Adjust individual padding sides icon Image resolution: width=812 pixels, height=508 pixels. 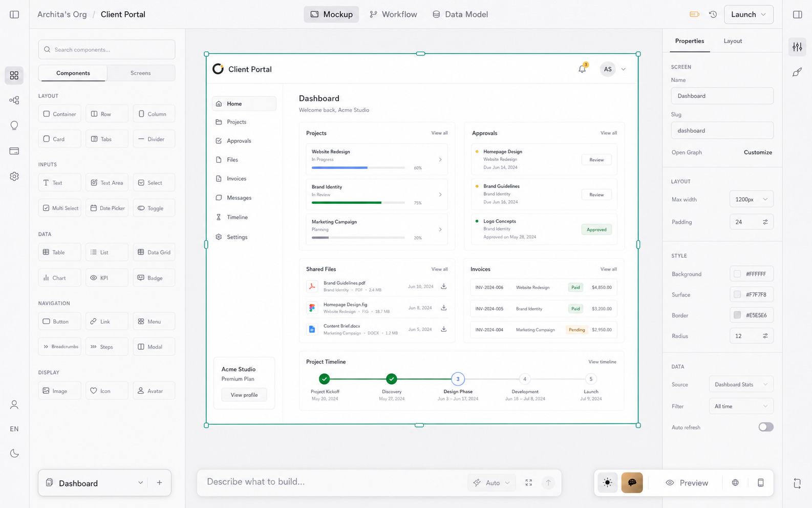tap(765, 222)
